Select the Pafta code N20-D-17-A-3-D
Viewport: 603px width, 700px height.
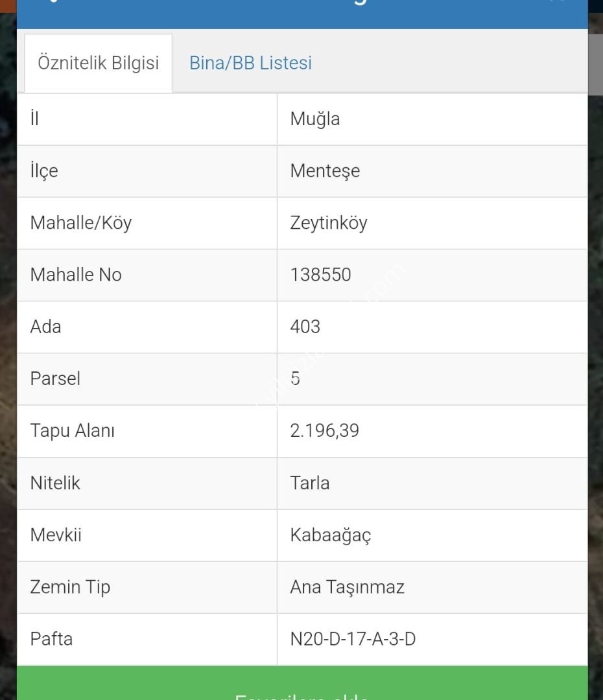click(x=353, y=639)
